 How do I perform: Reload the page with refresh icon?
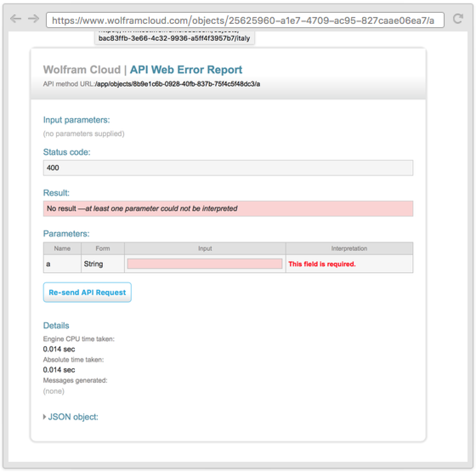tap(458, 19)
